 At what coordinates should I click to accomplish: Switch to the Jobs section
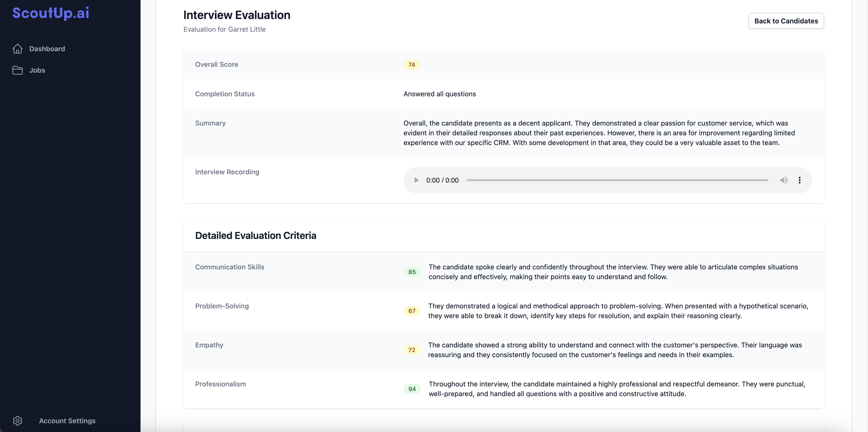(37, 70)
